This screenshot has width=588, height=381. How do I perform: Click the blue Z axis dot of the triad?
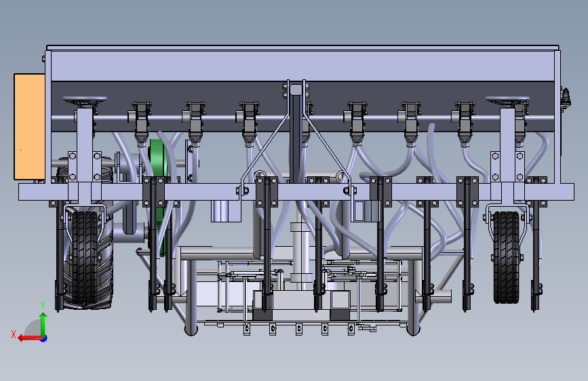point(44,338)
